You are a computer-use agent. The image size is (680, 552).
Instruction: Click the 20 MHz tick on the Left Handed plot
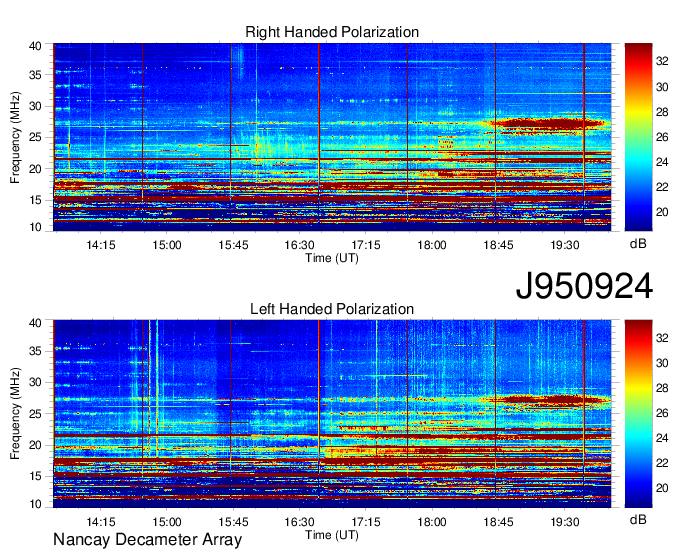click(x=36, y=445)
